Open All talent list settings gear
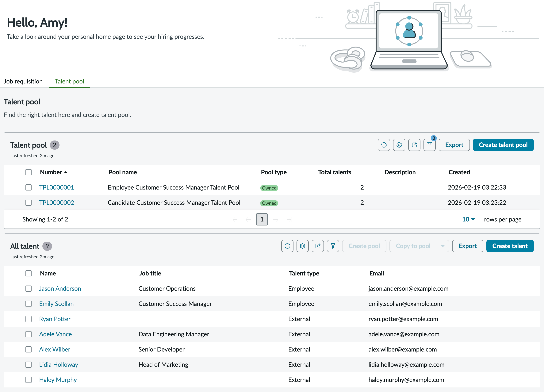 point(302,246)
